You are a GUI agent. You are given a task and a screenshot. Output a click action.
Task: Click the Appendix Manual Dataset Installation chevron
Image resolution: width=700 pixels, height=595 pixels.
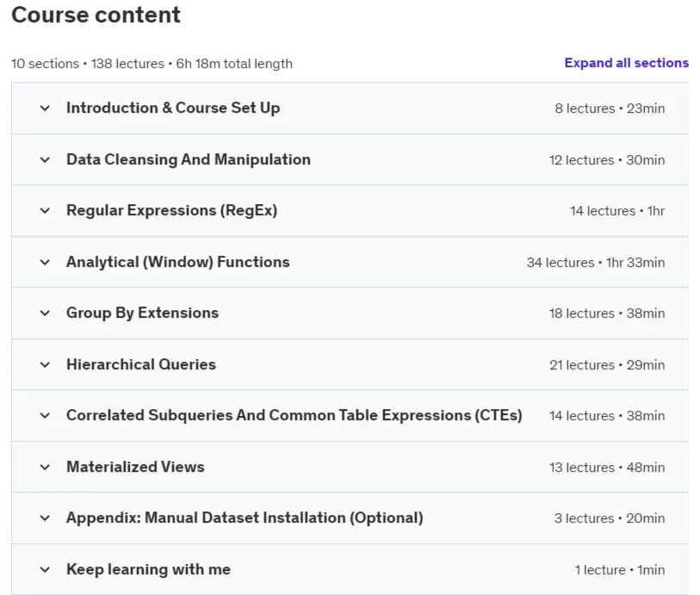point(45,518)
